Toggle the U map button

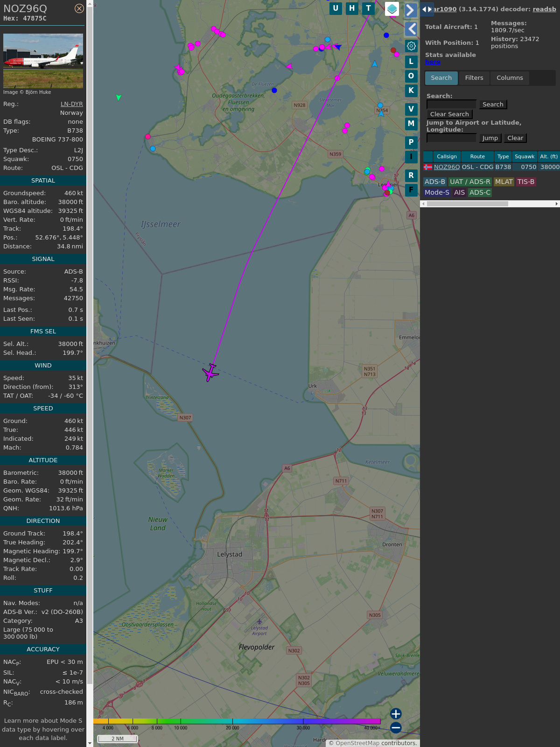tap(336, 8)
